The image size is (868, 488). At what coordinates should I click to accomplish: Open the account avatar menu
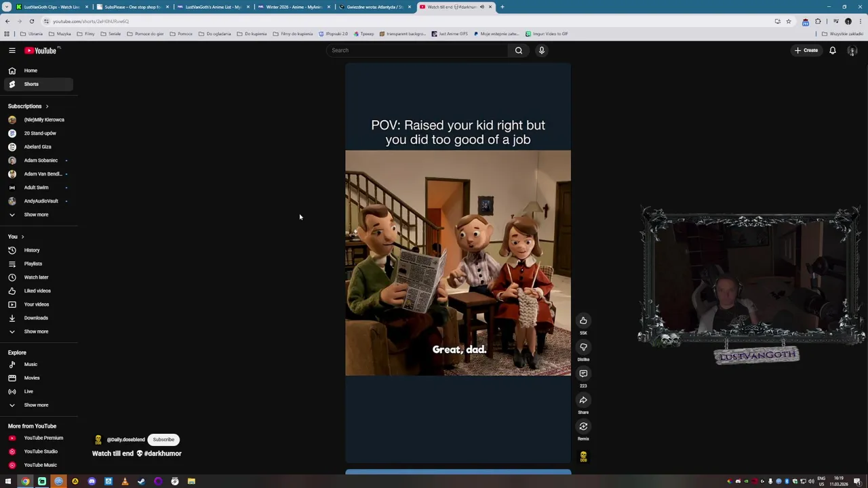[x=852, y=51]
